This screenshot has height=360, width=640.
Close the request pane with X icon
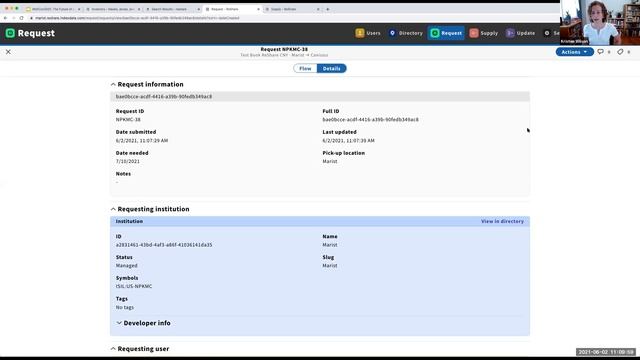pos(8,52)
